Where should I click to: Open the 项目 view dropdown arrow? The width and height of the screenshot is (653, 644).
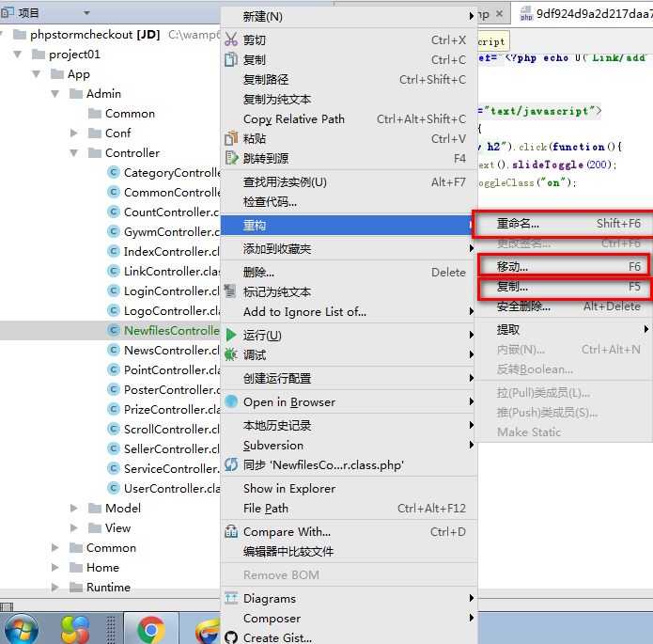tap(86, 13)
